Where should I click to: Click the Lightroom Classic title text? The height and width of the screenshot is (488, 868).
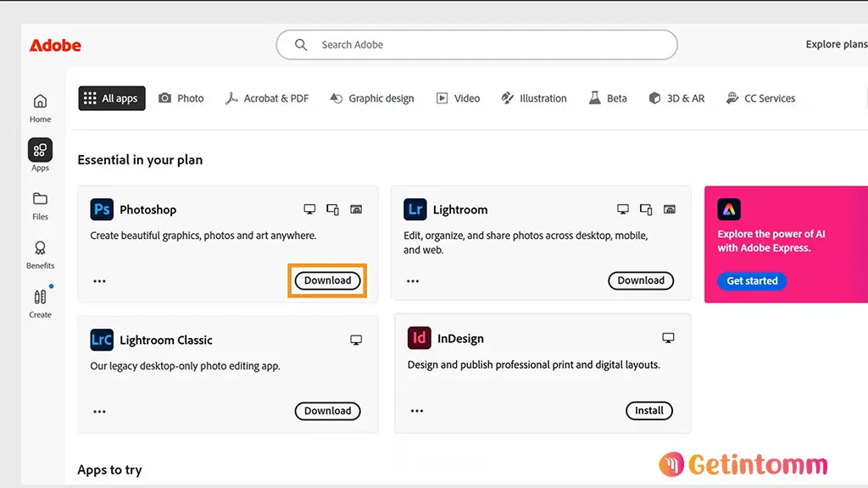[166, 341]
